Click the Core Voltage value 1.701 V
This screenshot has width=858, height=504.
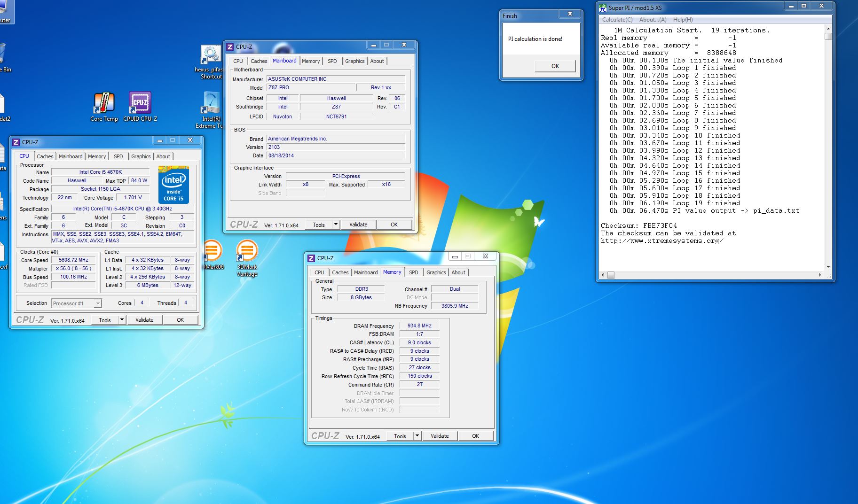(133, 197)
